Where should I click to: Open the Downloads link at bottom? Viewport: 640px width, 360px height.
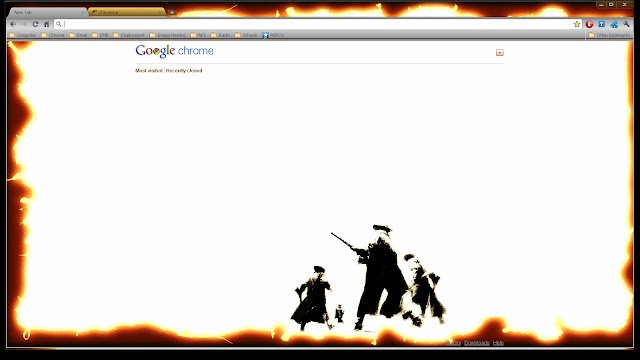click(477, 343)
